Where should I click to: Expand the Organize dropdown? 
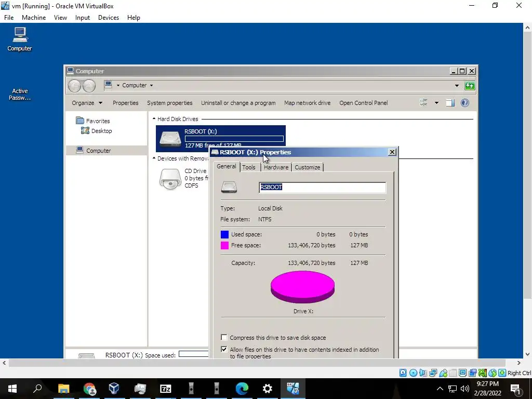click(x=87, y=103)
